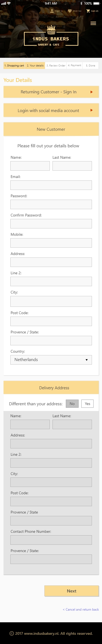Expand Login with social media account
The height and width of the screenshot is (644, 102).
(51, 110)
